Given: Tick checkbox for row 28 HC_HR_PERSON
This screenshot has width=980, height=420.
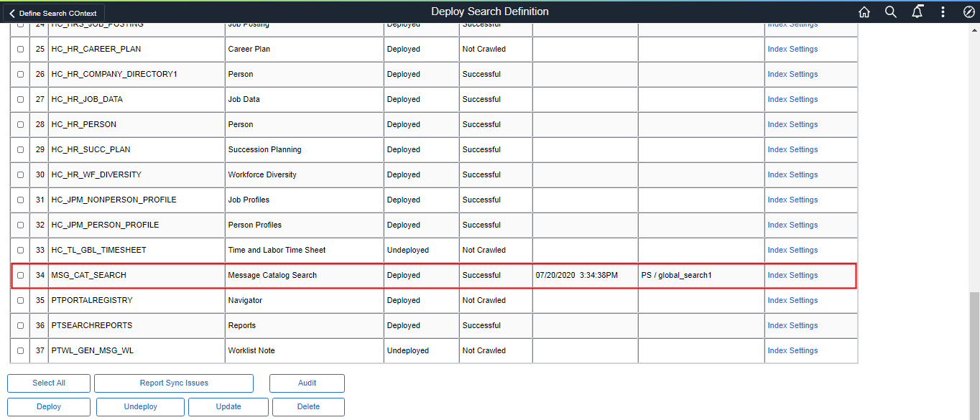Looking at the screenshot, I should (x=20, y=125).
